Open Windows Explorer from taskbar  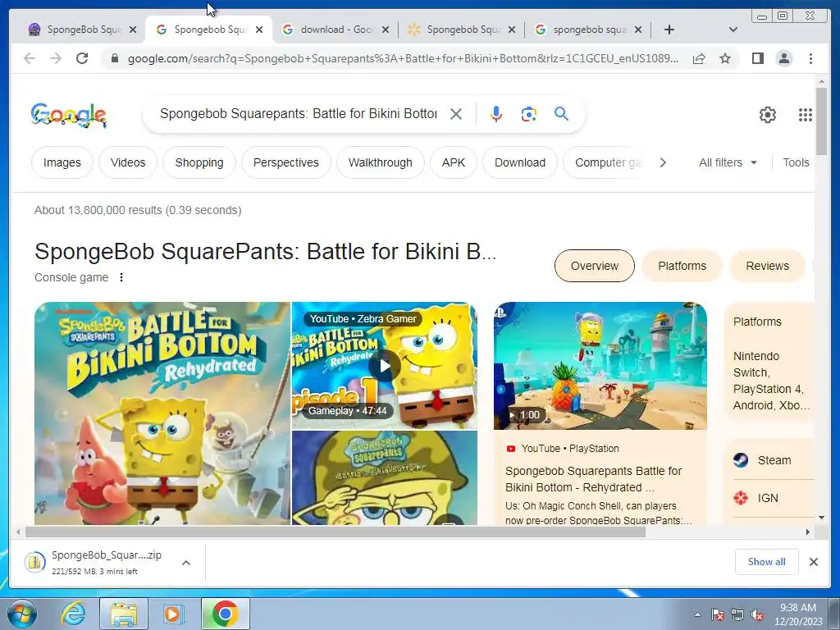(124, 614)
